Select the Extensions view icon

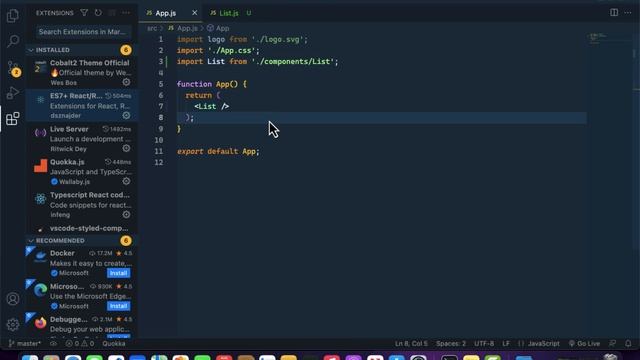[13, 119]
